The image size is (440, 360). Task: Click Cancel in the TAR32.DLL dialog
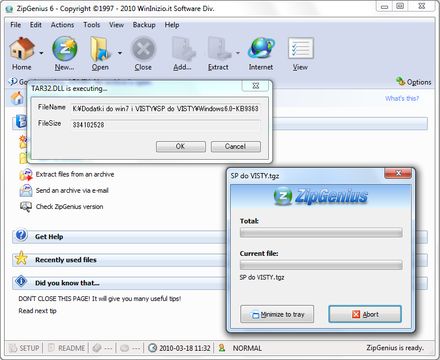236,147
